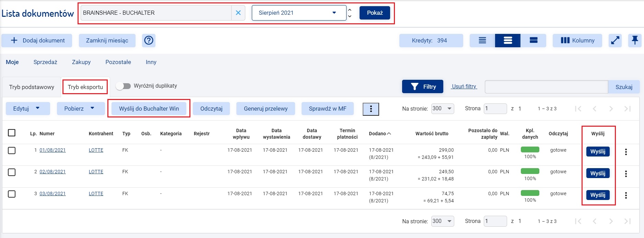Viewport: 644px width, 238px height.
Task: Open row menu for document 03/08/2021
Action: pos(626,195)
